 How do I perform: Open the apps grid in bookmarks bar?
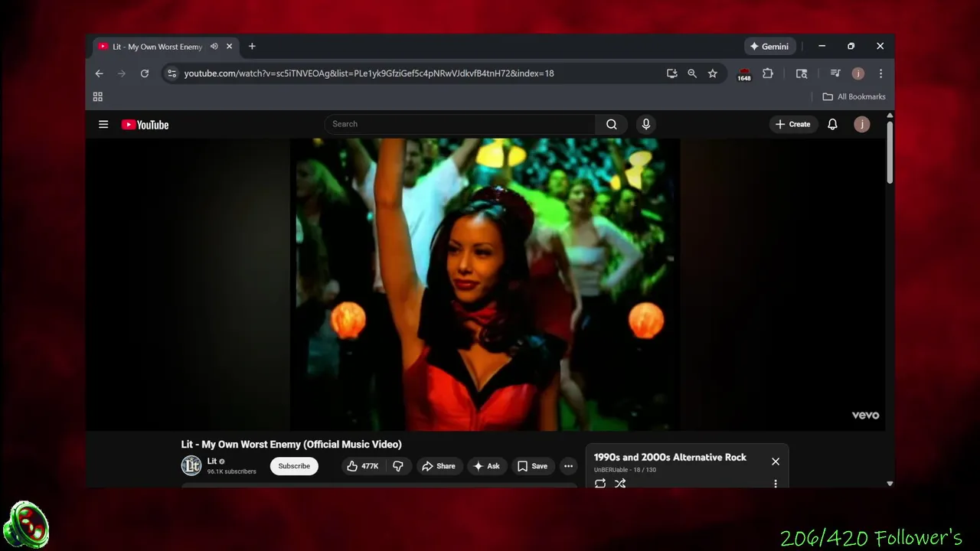point(98,96)
